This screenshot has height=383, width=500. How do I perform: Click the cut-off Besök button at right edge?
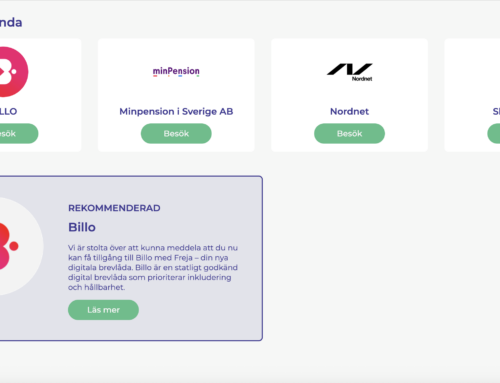(x=494, y=134)
